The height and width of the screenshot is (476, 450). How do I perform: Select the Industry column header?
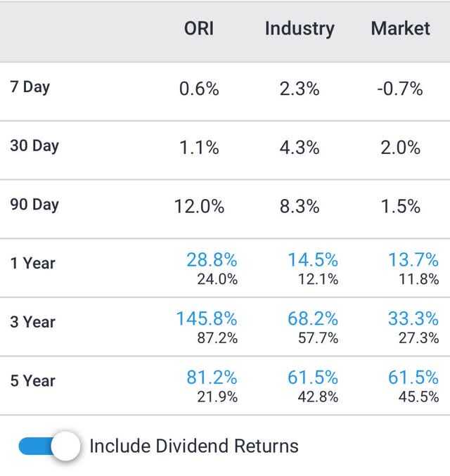[300, 29]
